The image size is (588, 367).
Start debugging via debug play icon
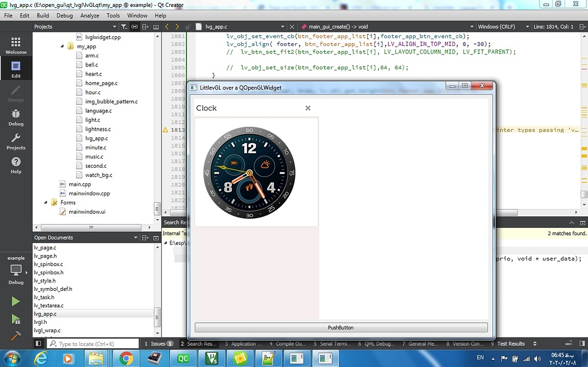(x=15, y=320)
